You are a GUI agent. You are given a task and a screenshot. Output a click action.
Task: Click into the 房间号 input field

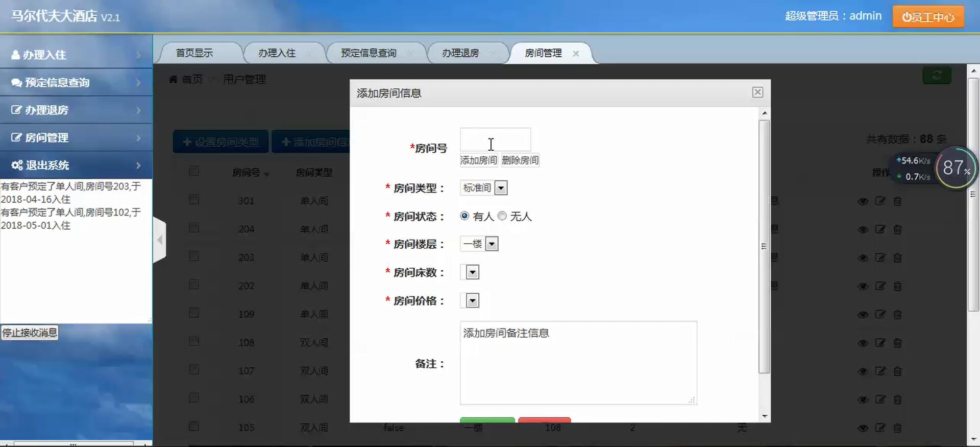pos(495,139)
